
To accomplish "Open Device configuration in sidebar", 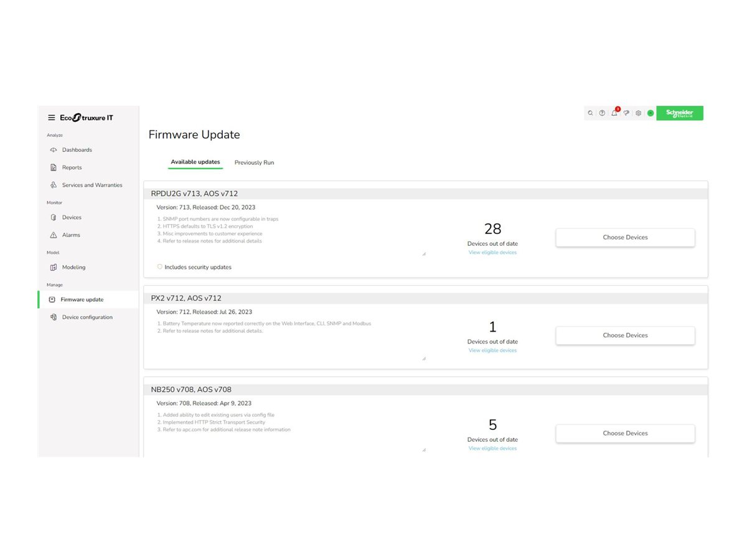I will pos(87,317).
